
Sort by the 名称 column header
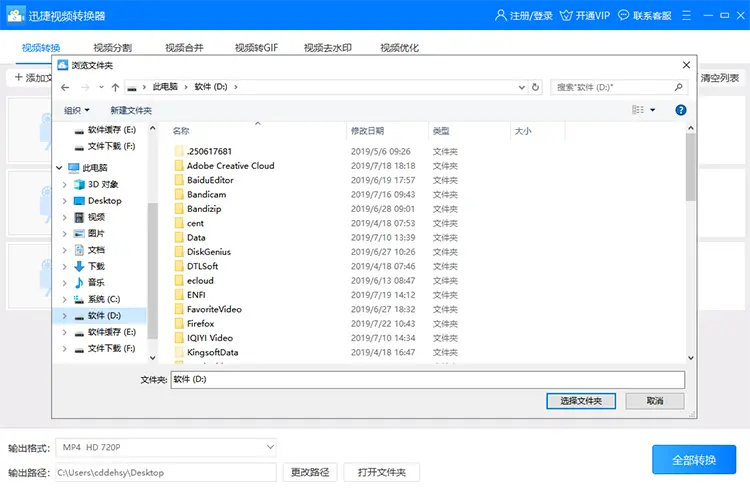pyautogui.click(x=181, y=131)
